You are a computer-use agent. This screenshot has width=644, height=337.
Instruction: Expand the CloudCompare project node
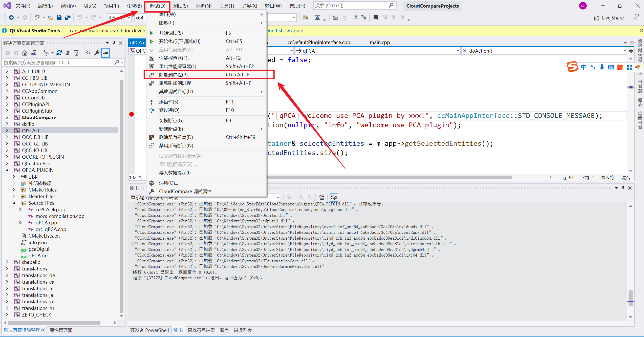click(7, 117)
